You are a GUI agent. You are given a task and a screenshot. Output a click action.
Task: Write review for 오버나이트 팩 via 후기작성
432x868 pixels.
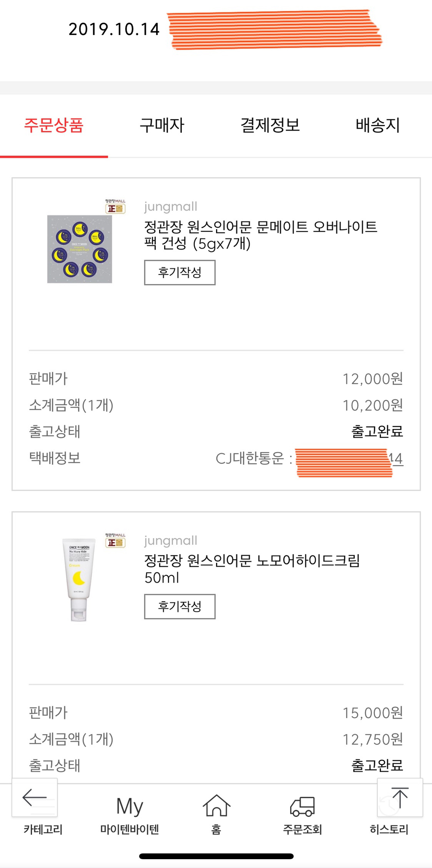coord(180,273)
